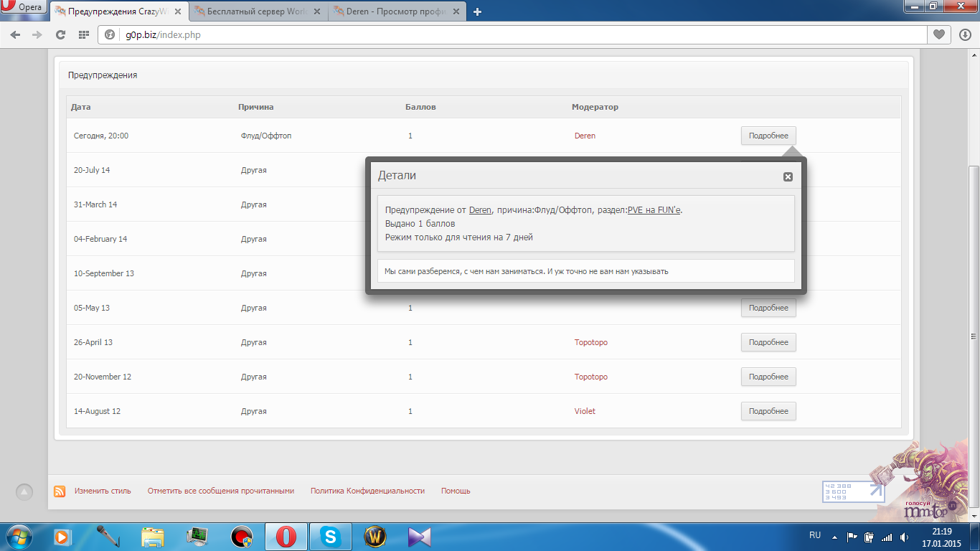Click the browser Reload icon
The width and height of the screenshot is (980, 551).
[60, 34]
